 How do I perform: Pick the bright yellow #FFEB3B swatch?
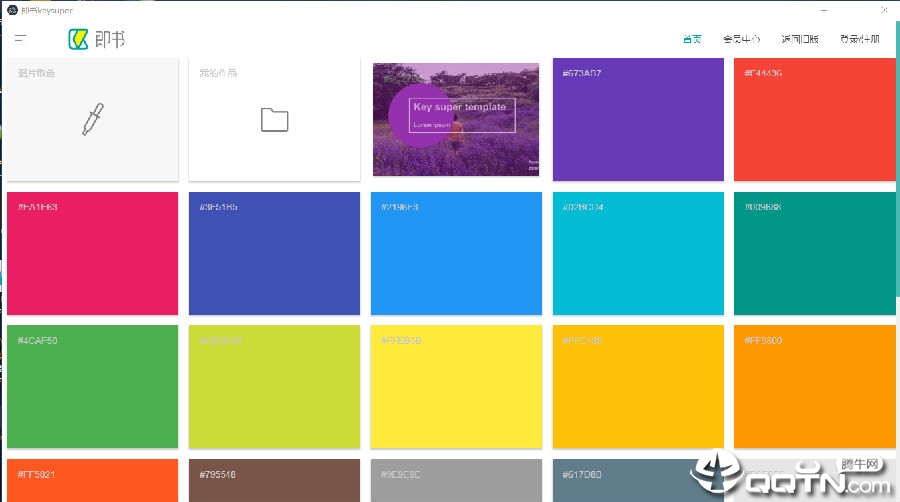point(456,387)
